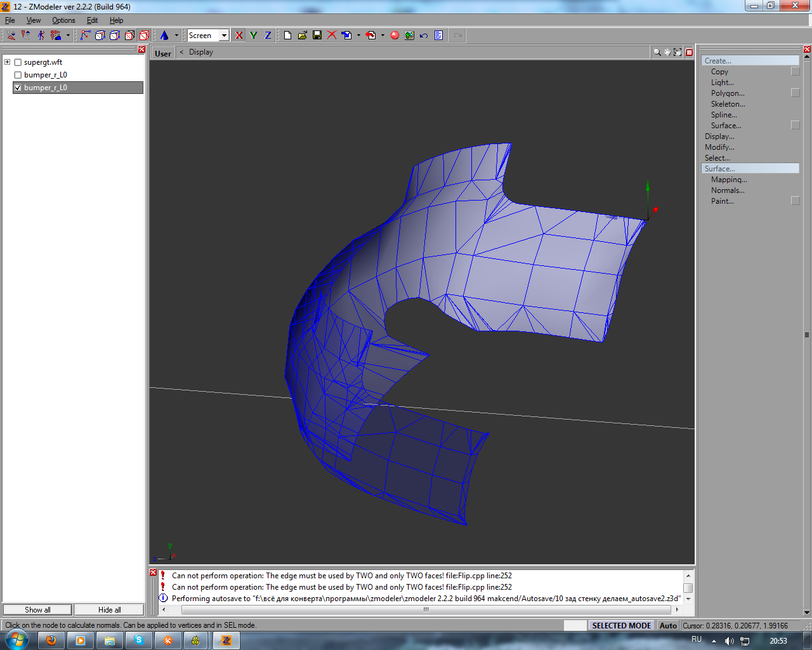The width and height of the screenshot is (812, 650).
Task: Open the Edit menu
Action: point(92,20)
